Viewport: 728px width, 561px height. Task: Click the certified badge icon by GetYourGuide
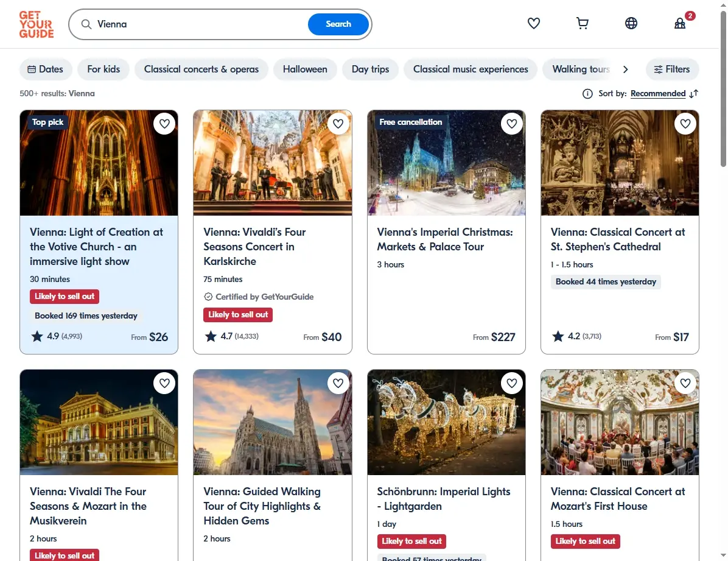click(x=208, y=297)
